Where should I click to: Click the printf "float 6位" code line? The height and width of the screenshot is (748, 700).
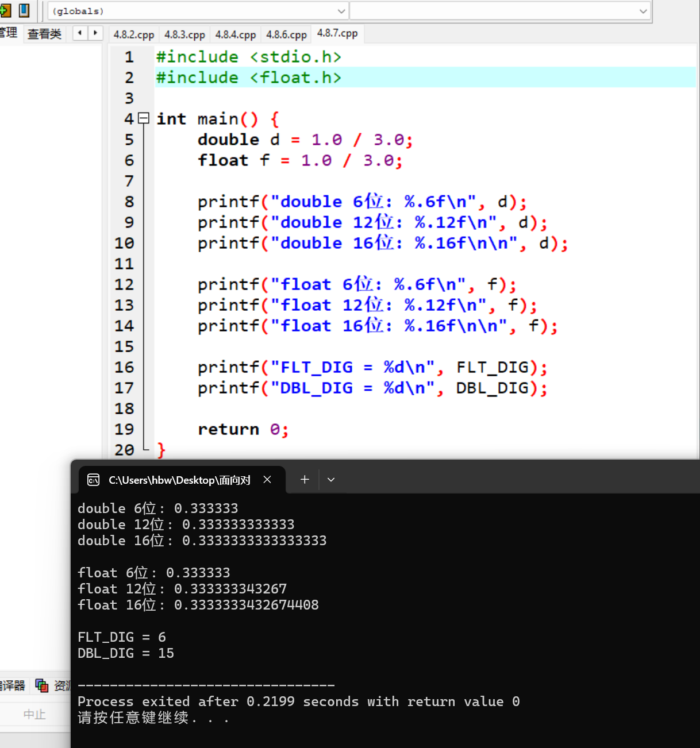coord(357,284)
